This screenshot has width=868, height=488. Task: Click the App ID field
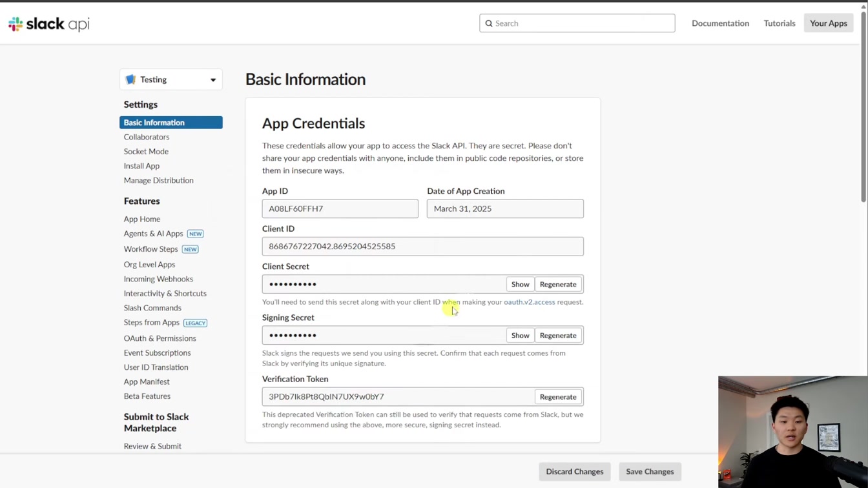click(340, 208)
